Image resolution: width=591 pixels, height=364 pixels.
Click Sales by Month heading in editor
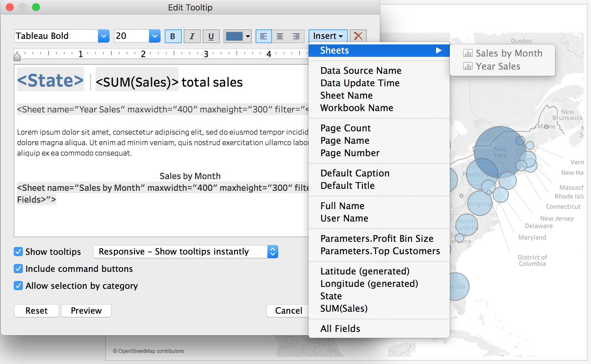pos(190,176)
